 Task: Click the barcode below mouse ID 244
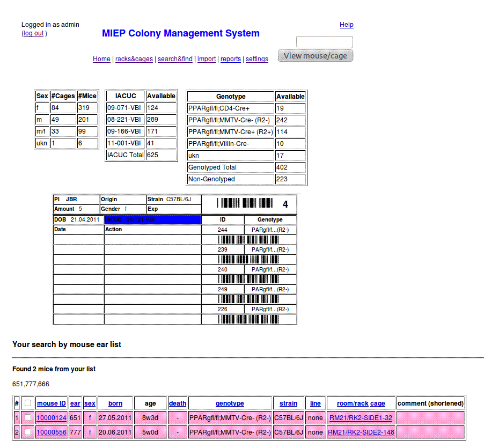coord(248,240)
